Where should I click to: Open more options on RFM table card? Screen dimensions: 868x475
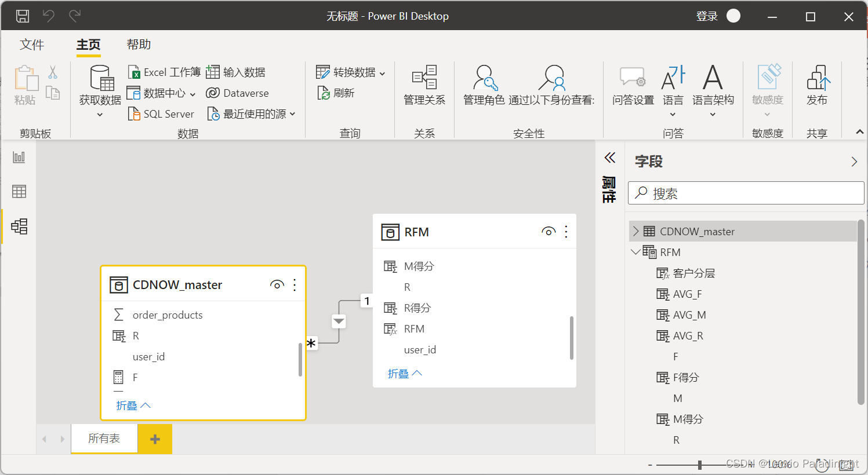[566, 232]
